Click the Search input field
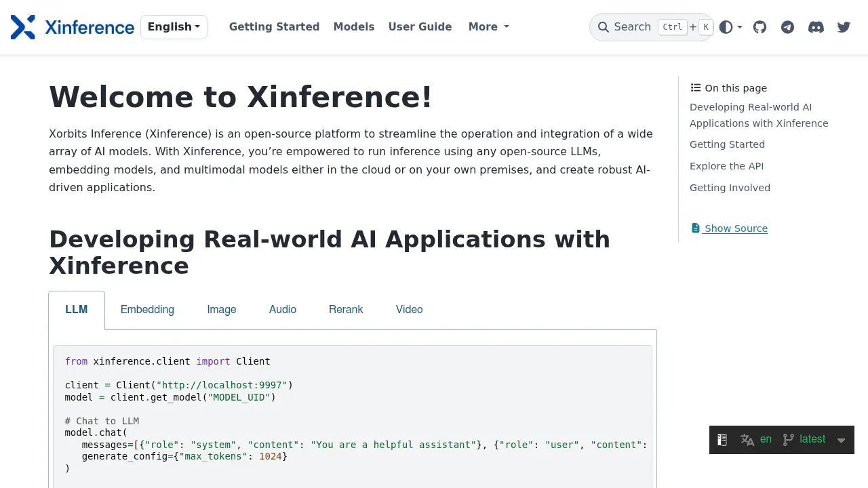The width and height of the screenshot is (868, 488). (x=651, y=27)
